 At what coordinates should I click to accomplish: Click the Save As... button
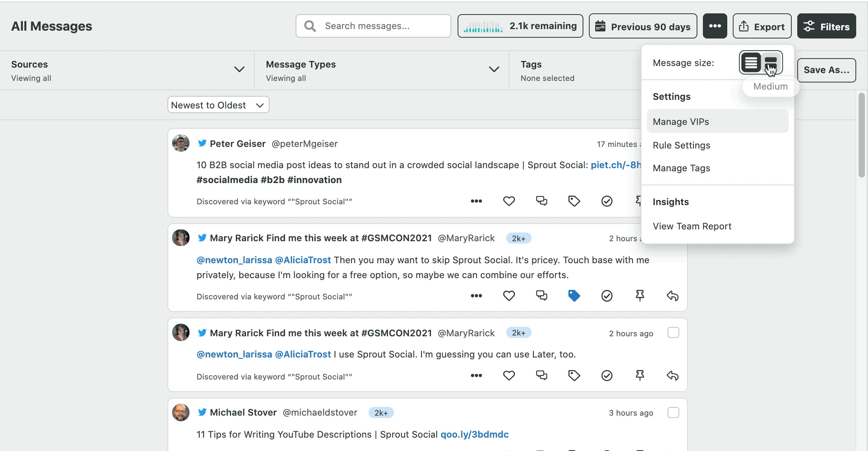pyautogui.click(x=826, y=70)
